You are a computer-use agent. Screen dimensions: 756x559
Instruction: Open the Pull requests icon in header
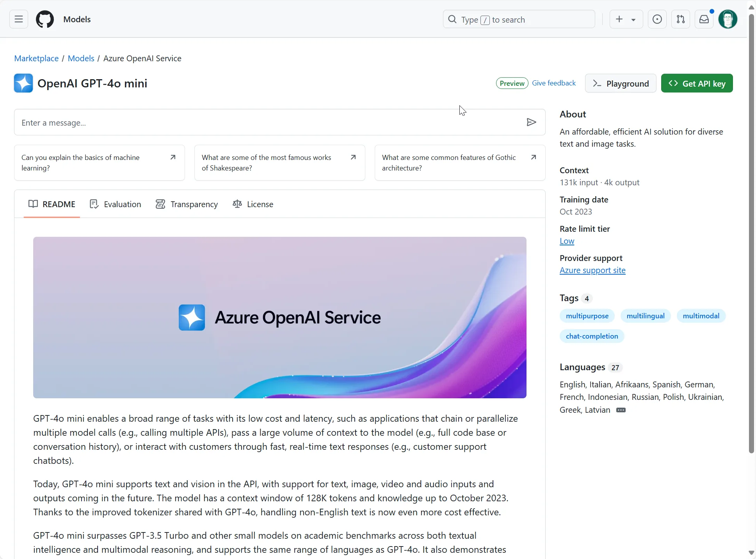(680, 19)
